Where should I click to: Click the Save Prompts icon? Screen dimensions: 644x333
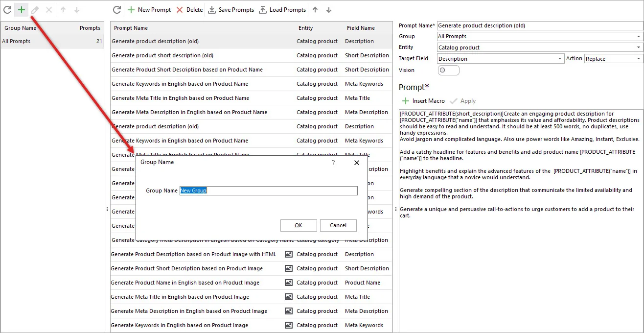tap(212, 10)
